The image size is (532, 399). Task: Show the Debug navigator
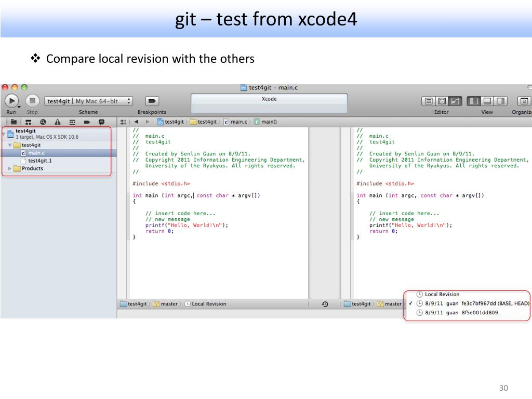coord(72,122)
